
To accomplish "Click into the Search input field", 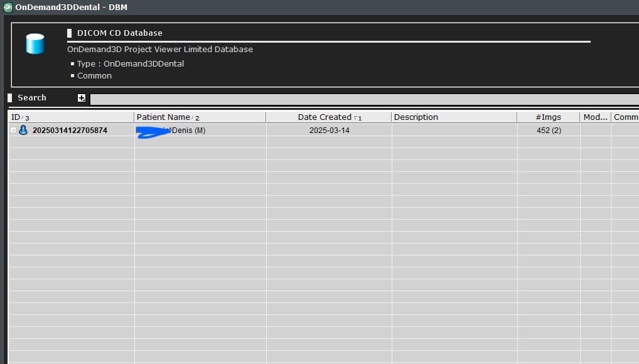I will pyautogui.click(x=364, y=99).
